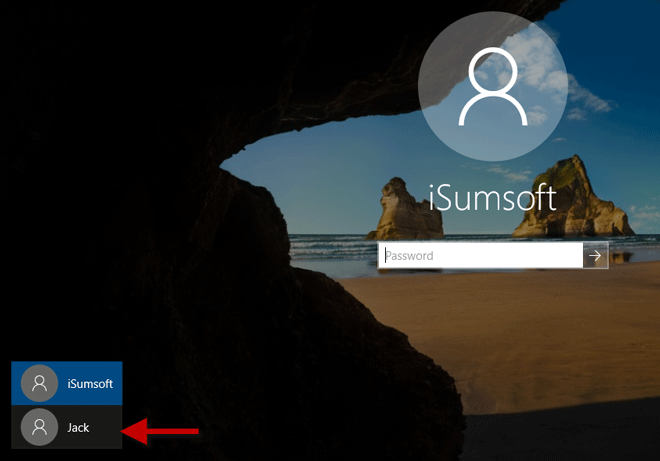The width and height of the screenshot is (660, 461).
Task: Click the left sea rock in the wallpaper
Action: coord(405,209)
